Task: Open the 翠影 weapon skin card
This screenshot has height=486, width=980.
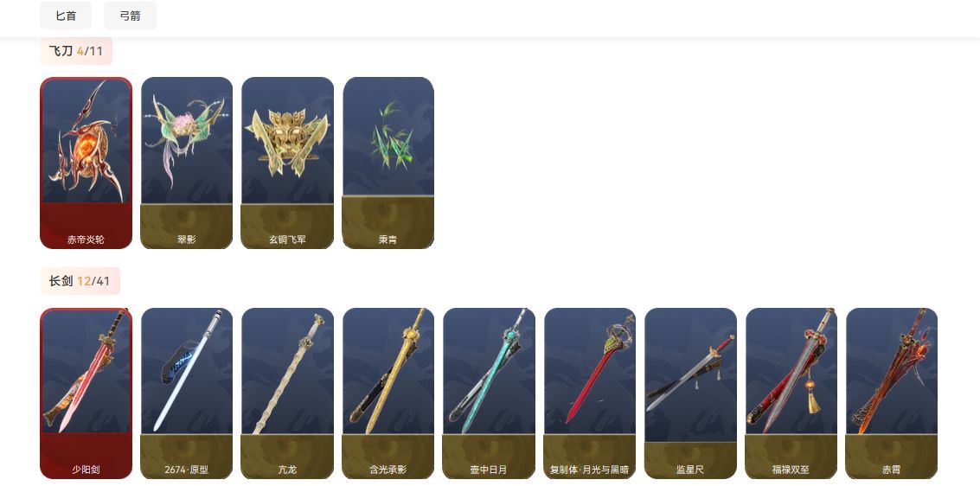Action: tap(187, 163)
